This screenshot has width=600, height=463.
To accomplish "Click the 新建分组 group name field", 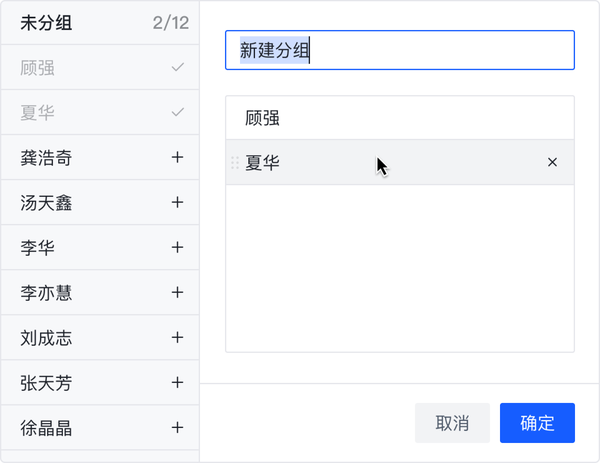I will click(x=400, y=50).
